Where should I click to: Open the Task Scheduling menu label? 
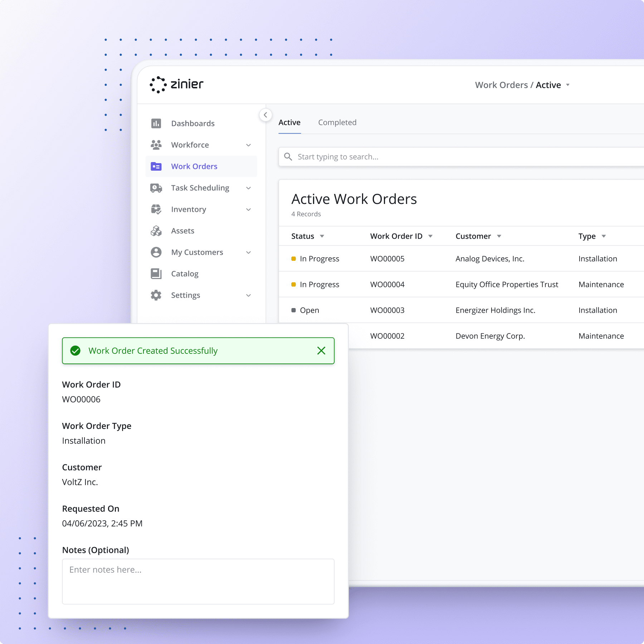tap(200, 188)
